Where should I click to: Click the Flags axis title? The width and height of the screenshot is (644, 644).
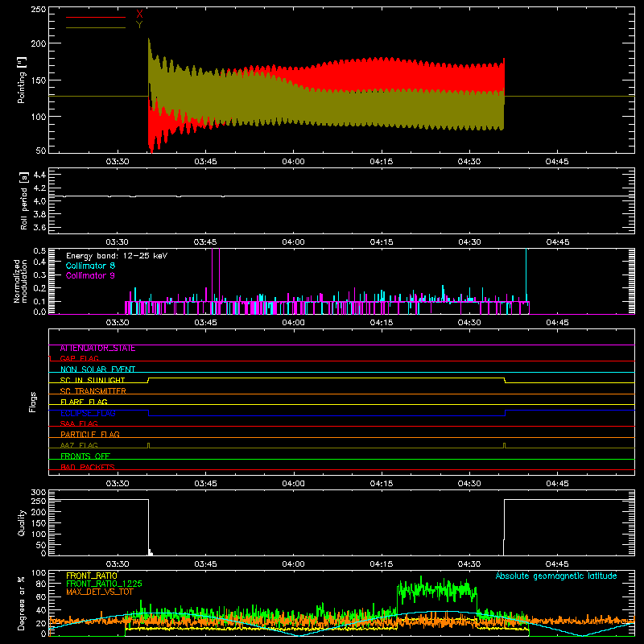pos(33,402)
